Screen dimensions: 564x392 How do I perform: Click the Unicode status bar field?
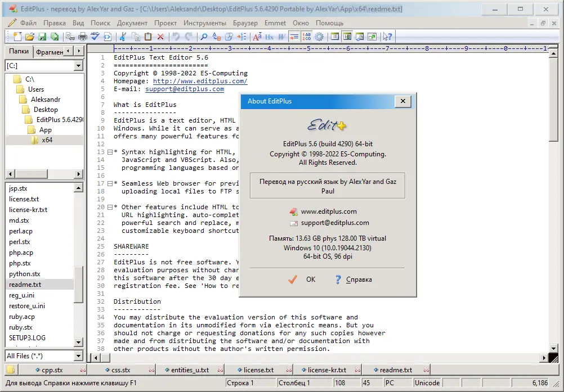point(427,383)
